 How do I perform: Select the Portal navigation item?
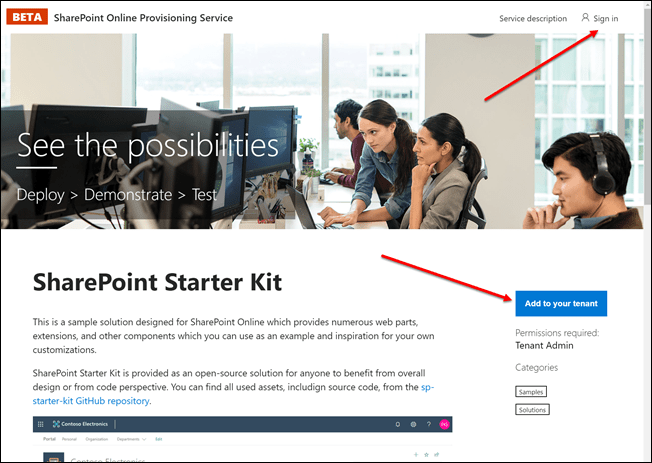pyautogui.click(x=49, y=439)
